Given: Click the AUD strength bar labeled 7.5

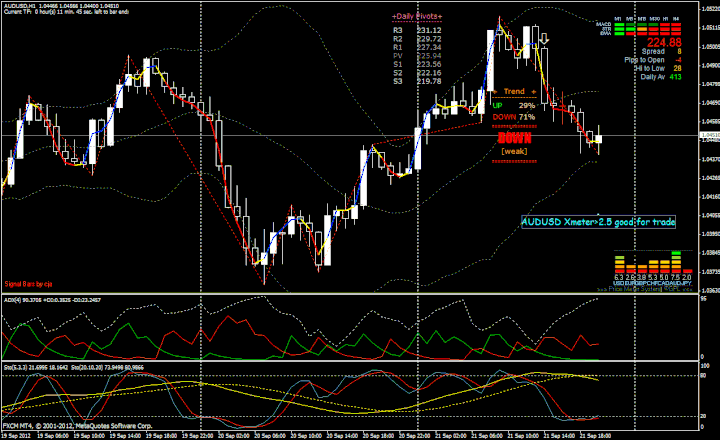Looking at the screenshot, I should pyautogui.click(x=676, y=263).
